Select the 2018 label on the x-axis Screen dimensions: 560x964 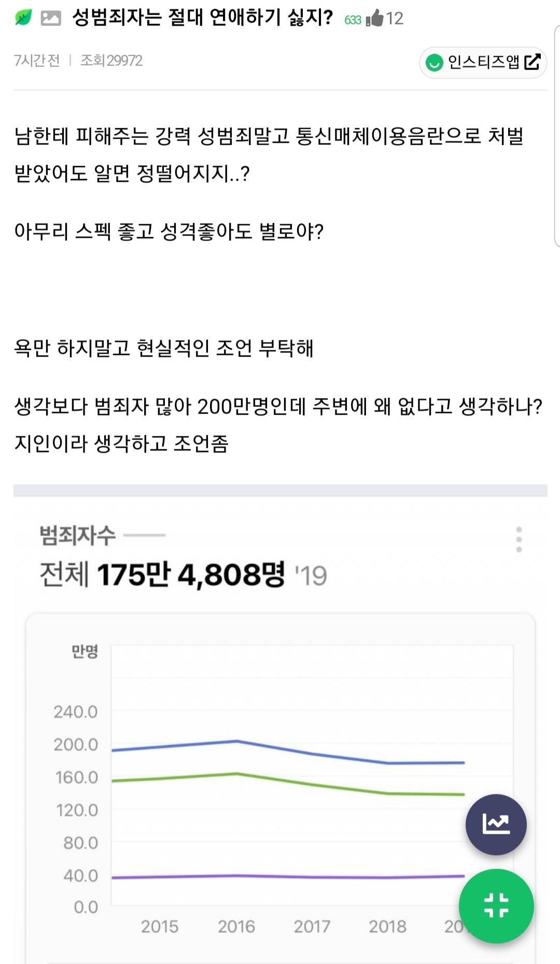click(x=387, y=926)
